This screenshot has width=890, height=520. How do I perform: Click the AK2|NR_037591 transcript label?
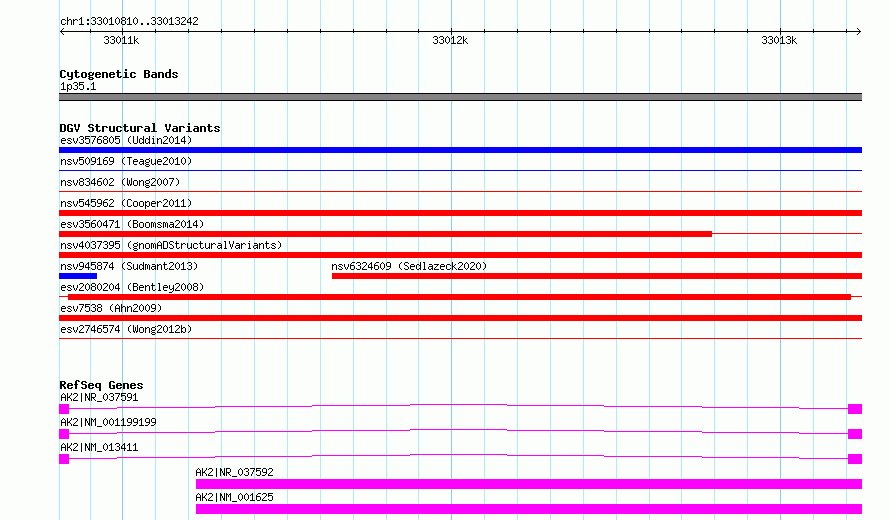pyautogui.click(x=99, y=397)
